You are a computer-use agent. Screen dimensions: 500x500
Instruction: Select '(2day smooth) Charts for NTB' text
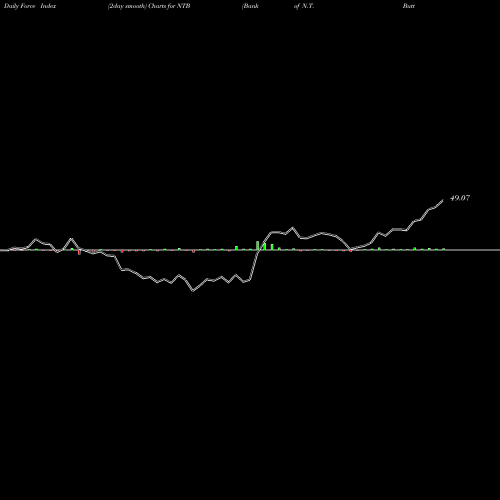(x=149, y=6)
